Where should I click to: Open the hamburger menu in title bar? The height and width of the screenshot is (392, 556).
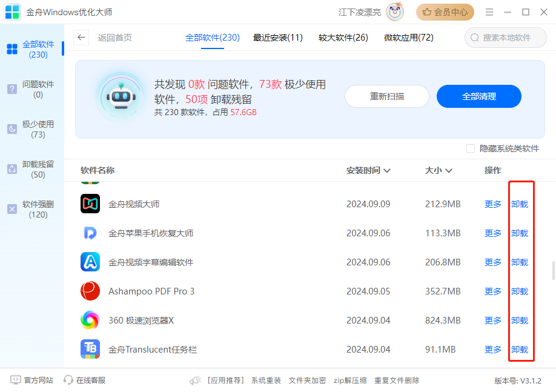pos(489,12)
